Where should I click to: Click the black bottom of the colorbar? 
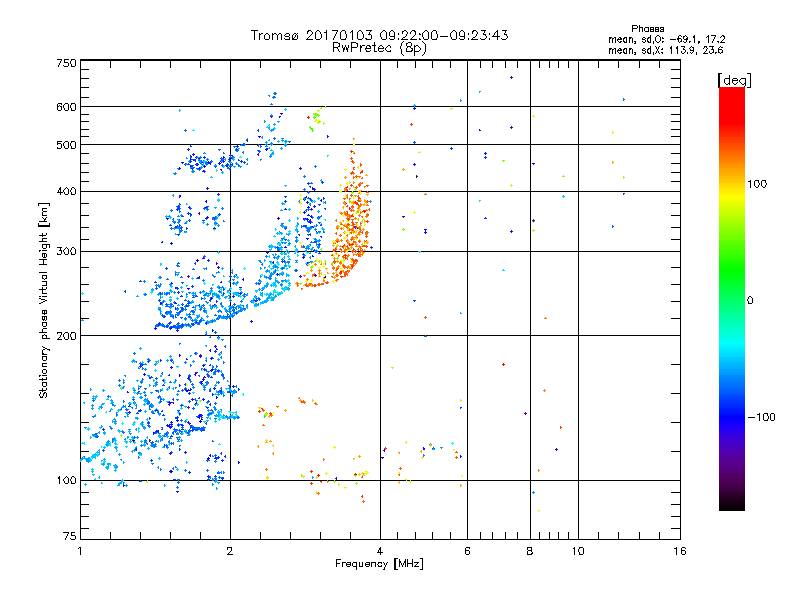point(732,503)
